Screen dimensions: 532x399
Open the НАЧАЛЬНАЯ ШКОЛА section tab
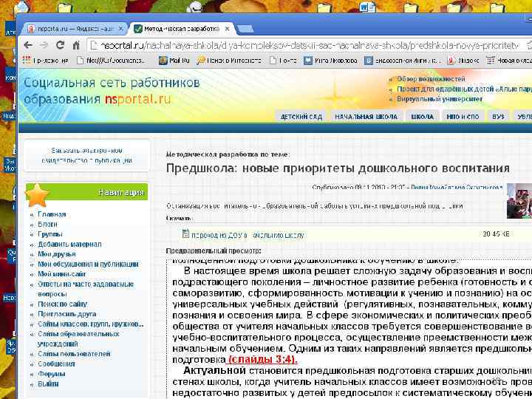(x=366, y=117)
